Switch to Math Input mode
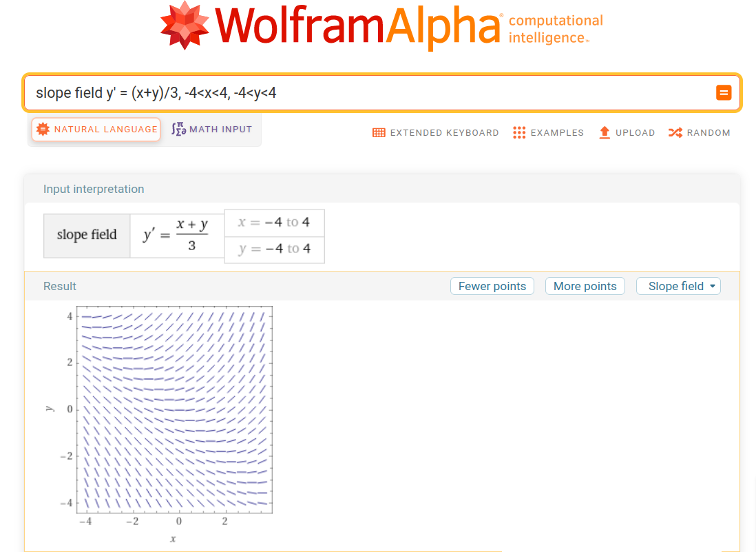 (212, 130)
